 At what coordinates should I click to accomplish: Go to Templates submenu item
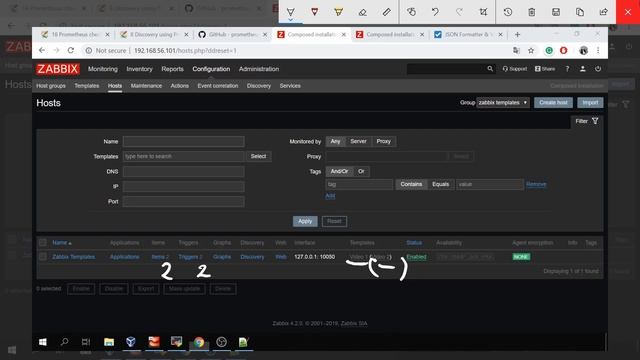pos(87,86)
